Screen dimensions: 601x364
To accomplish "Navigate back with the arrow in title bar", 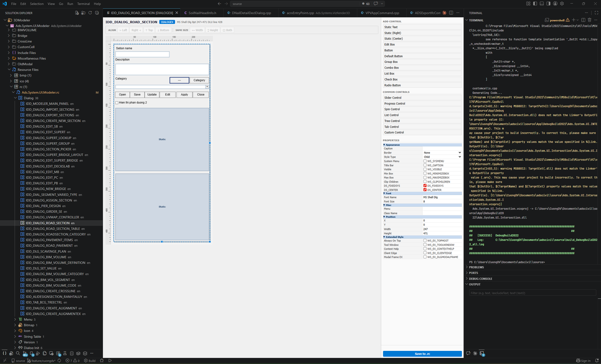I will (x=219, y=4).
